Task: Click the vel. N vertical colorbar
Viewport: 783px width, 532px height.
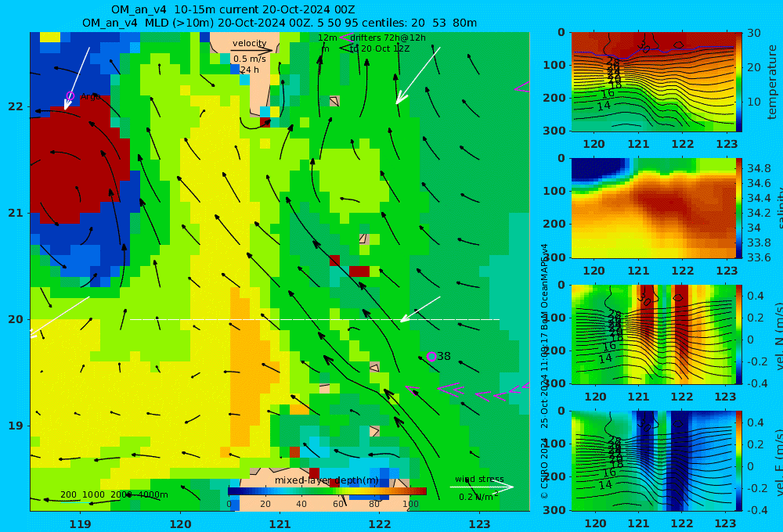Action: point(739,334)
